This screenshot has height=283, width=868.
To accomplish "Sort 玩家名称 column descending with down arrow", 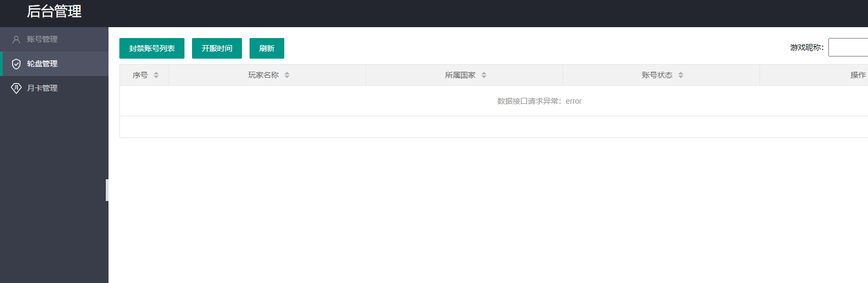I will (x=287, y=77).
